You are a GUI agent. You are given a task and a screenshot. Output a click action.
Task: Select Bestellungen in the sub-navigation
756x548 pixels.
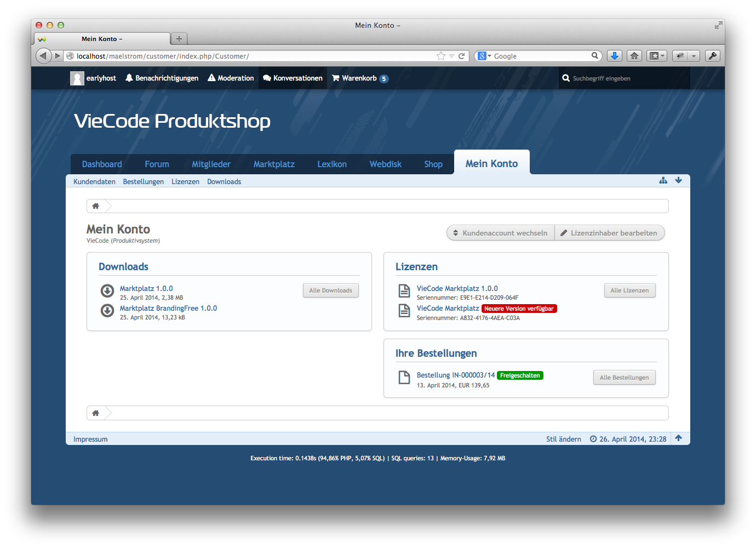(143, 181)
